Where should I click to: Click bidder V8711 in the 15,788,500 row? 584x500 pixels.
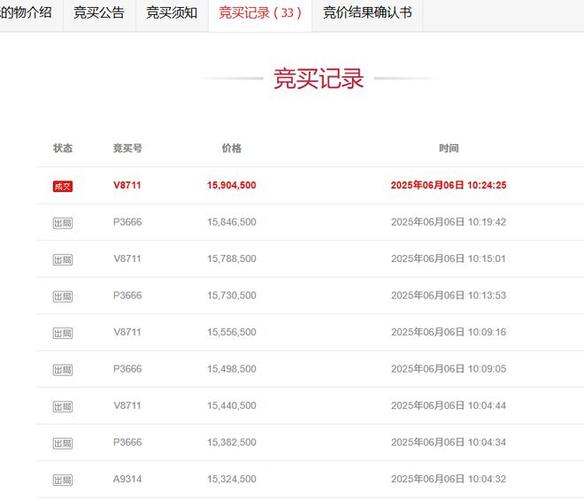127,259
